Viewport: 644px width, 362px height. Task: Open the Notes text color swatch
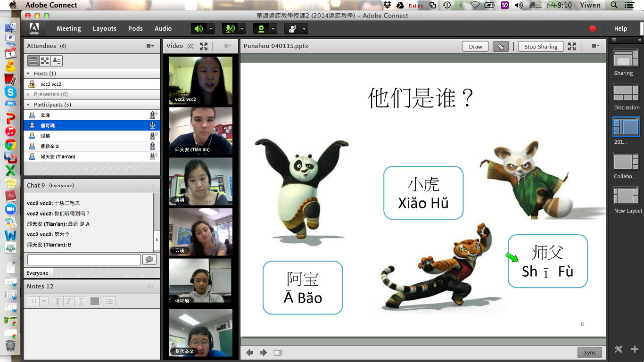coord(95,301)
